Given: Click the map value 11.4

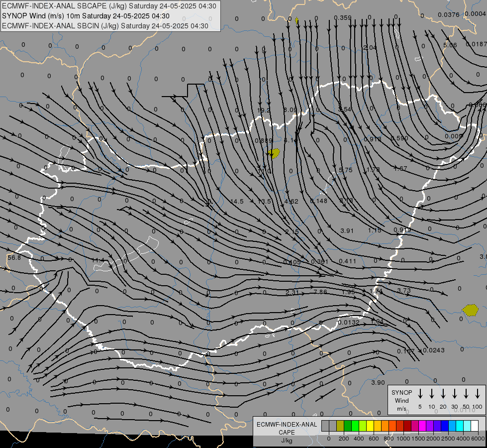Looking at the screenshot, I should (x=98, y=260).
